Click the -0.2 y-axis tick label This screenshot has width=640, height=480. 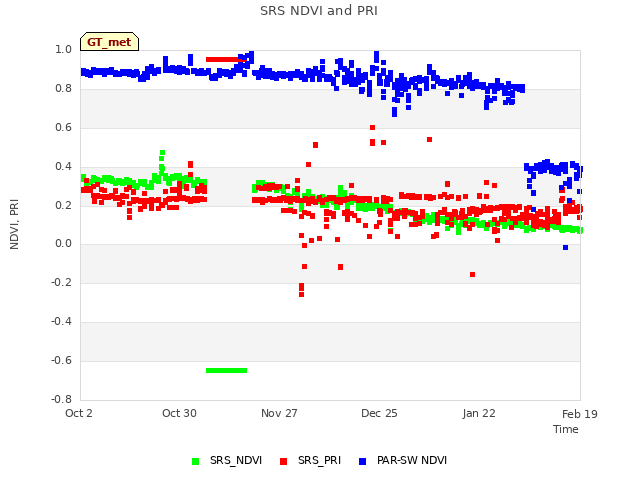point(61,282)
